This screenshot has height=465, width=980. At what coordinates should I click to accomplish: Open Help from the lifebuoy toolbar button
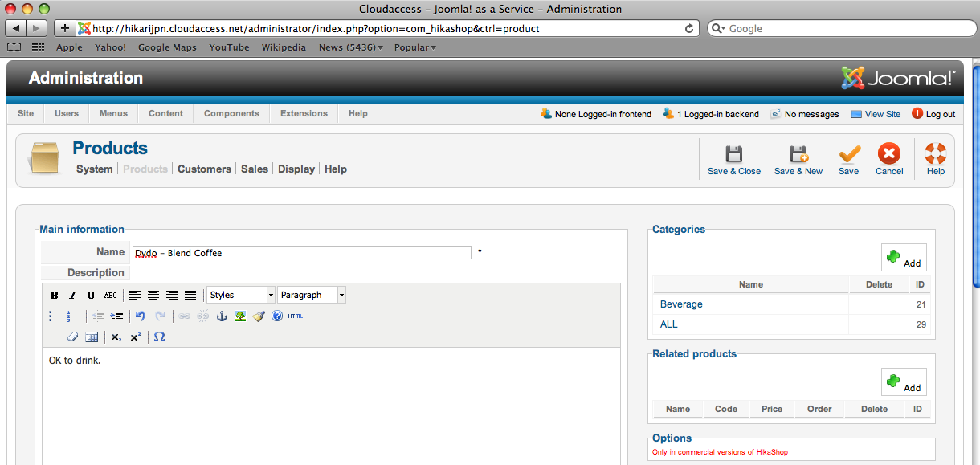tap(936, 160)
